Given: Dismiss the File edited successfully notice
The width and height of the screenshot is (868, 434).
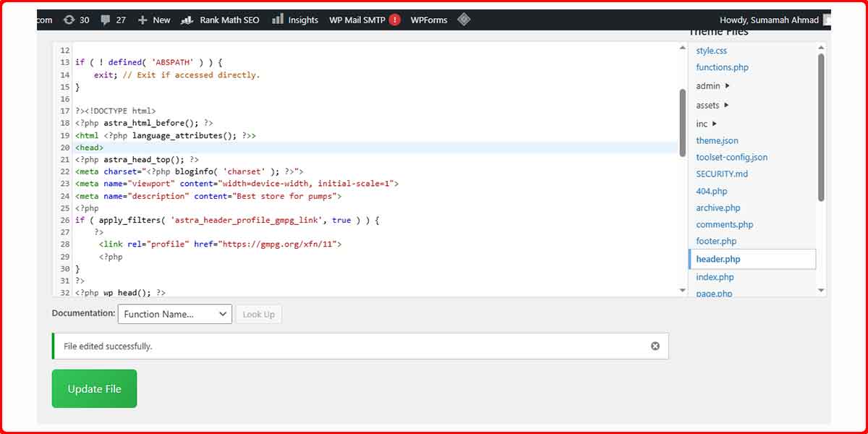Looking at the screenshot, I should (655, 346).
